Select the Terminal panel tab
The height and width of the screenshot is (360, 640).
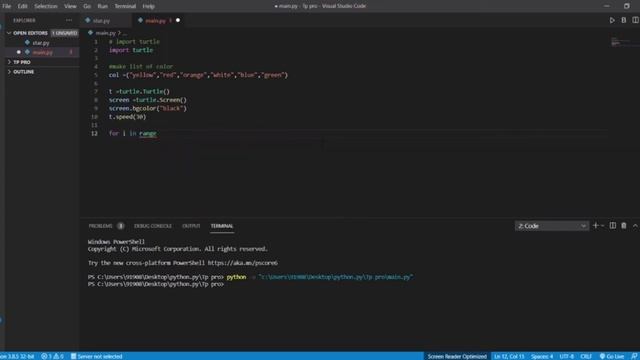[222, 226]
